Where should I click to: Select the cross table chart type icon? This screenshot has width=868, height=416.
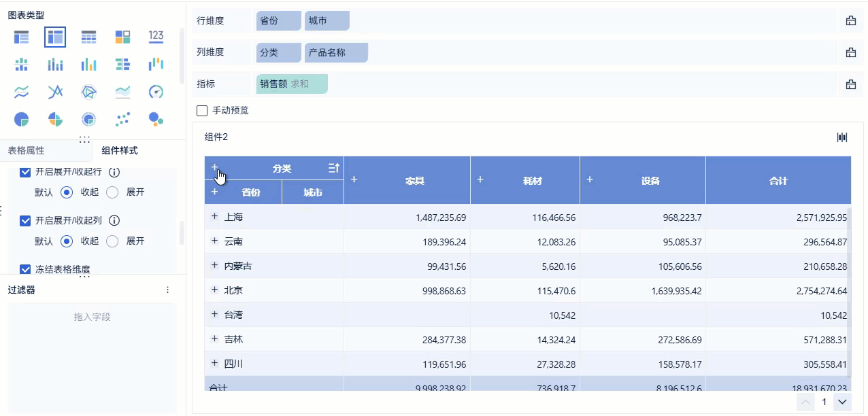pyautogui.click(x=55, y=37)
